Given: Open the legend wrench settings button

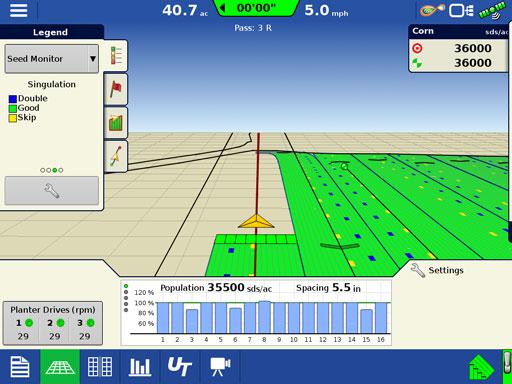Looking at the screenshot, I should 52,191.
